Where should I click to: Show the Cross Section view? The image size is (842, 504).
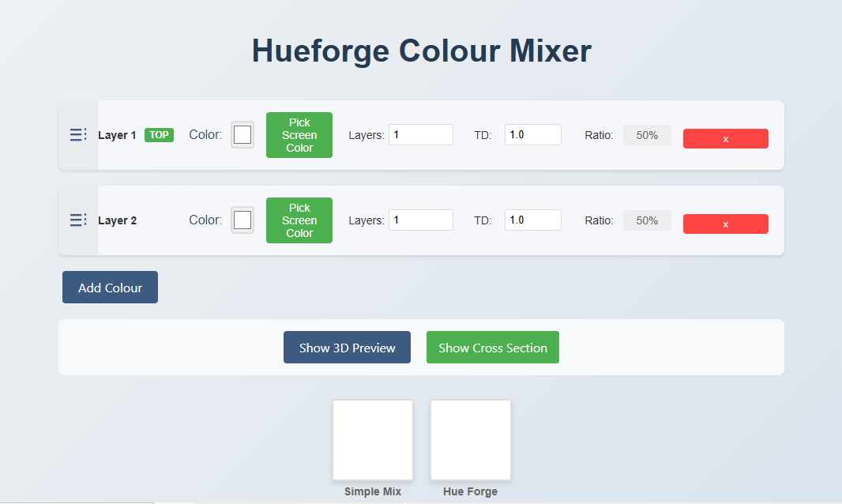click(x=492, y=348)
